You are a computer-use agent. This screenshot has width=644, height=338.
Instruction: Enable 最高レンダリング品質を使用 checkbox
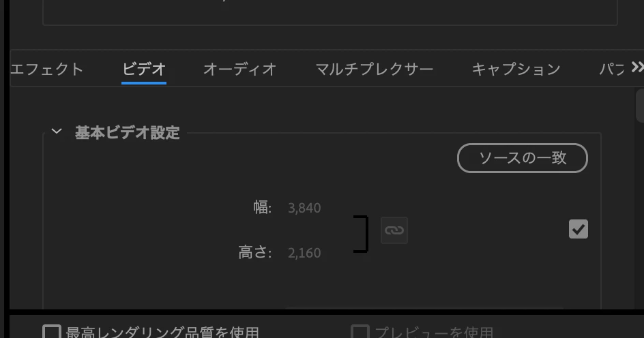52,332
